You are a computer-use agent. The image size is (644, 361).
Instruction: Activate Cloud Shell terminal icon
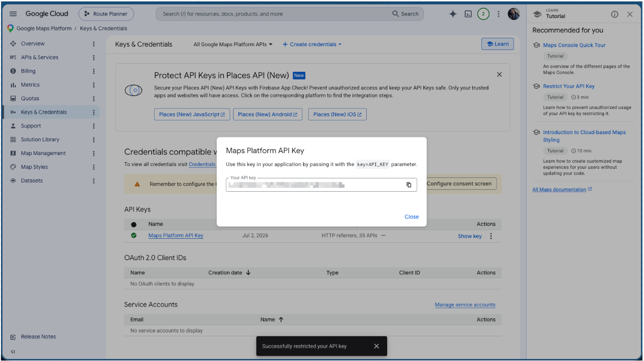468,14
